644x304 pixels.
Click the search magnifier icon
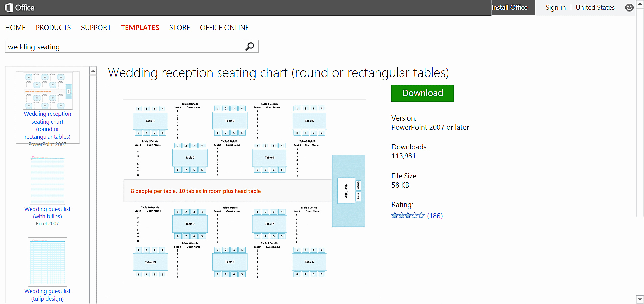pos(249,46)
